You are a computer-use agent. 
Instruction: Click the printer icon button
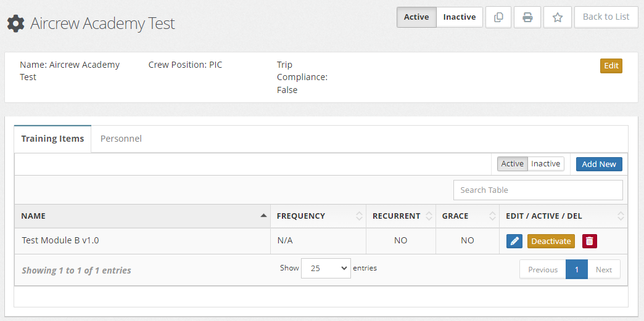(527, 17)
